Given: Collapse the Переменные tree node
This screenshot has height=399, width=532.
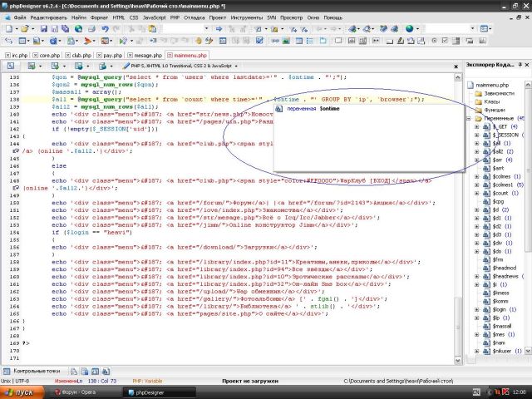Looking at the screenshot, I should point(470,119).
